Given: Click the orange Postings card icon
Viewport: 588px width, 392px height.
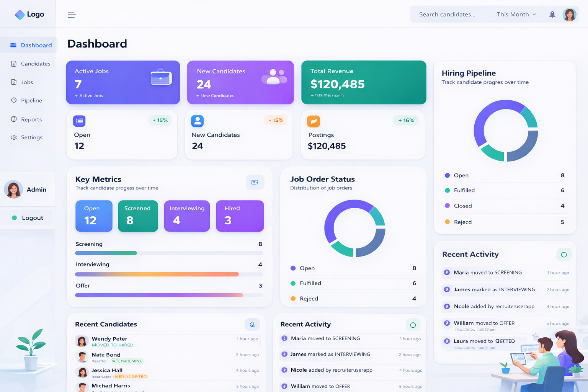Looking at the screenshot, I should (x=314, y=121).
